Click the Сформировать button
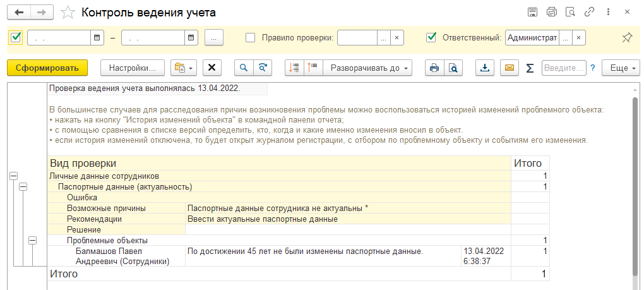Screen dimensions: 644x290 (47, 68)
